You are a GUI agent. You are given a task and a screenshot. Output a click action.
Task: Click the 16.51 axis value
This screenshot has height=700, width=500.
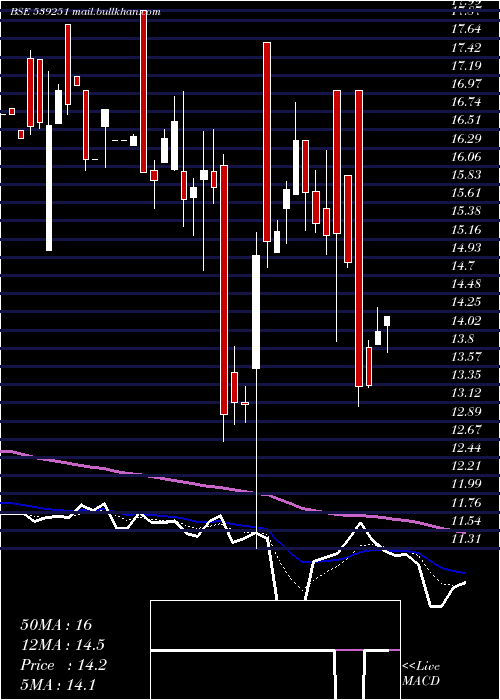(x=466, y=121)
